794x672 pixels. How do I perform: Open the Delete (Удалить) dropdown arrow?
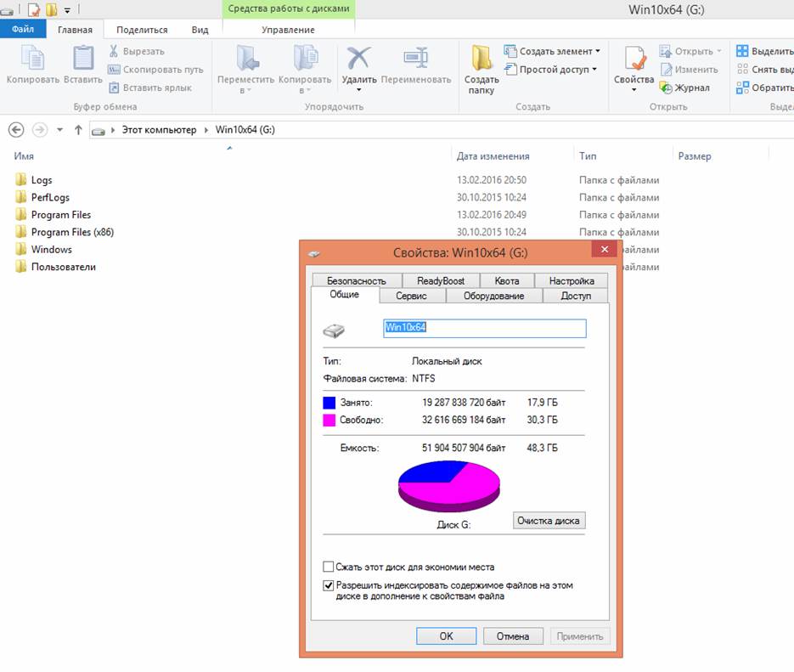(358, 90)
